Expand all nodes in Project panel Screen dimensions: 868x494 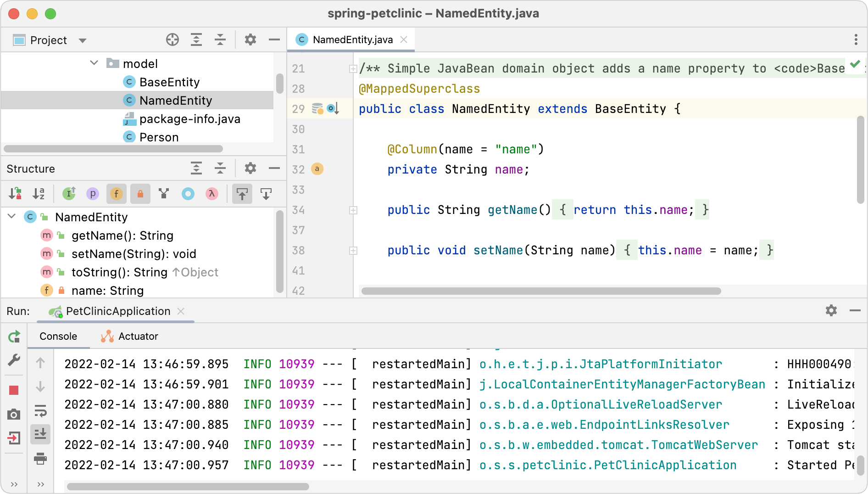(196, 40)
